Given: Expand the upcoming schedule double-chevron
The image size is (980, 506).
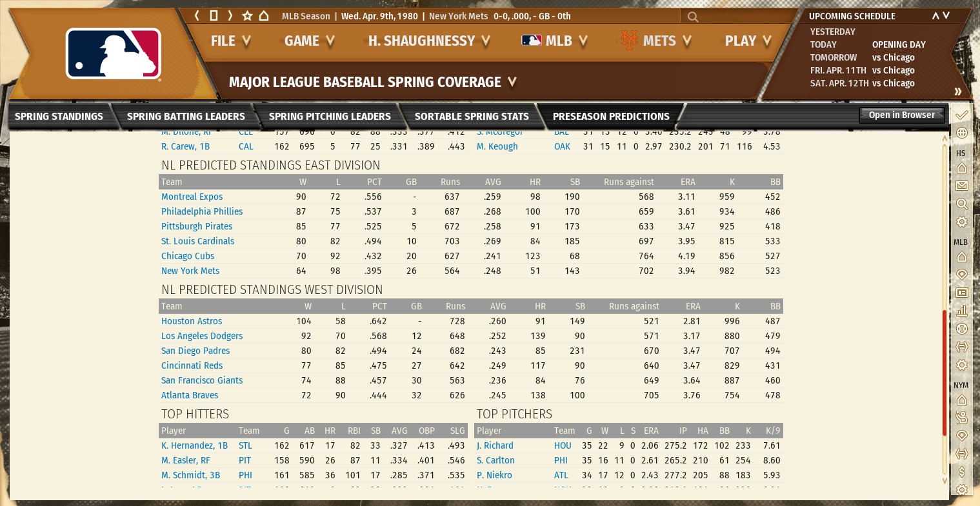Looking at the screenshot, I should 958,92.
